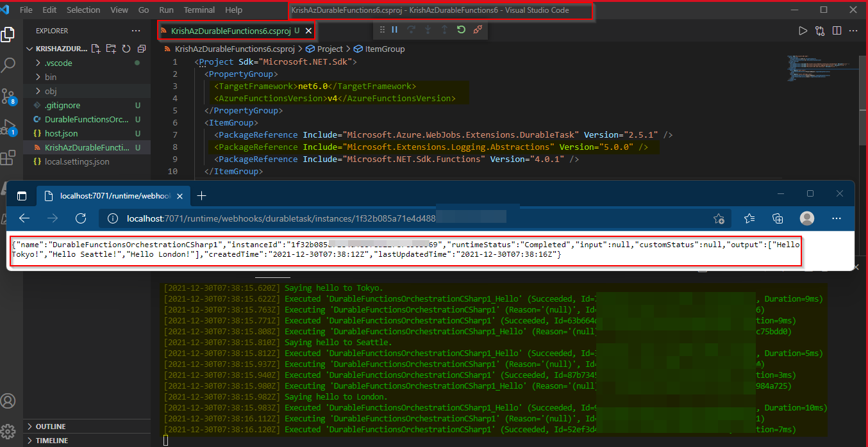Open a new browser tab
The image size is (868, 447).
pyautogui.click(x=201, y=196)
